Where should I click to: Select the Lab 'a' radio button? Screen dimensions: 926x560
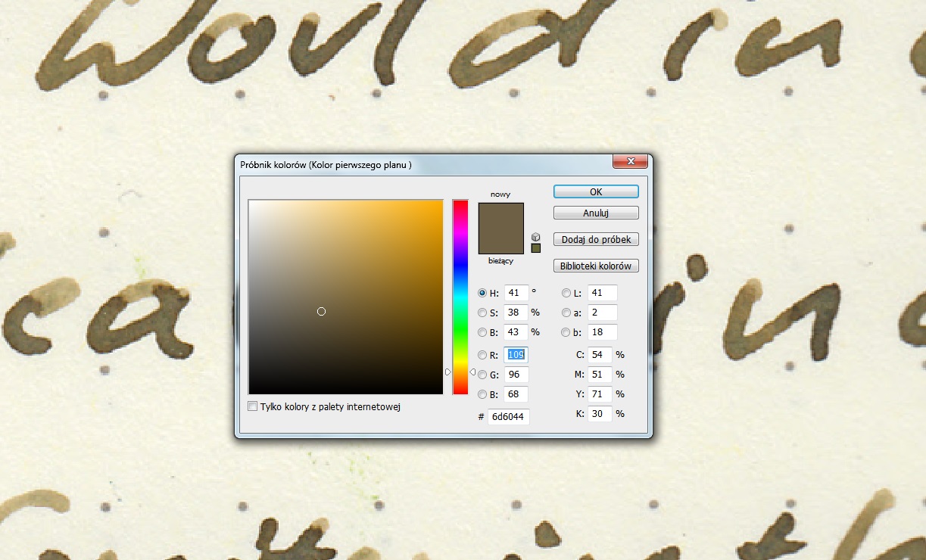[x=566, y=313]
